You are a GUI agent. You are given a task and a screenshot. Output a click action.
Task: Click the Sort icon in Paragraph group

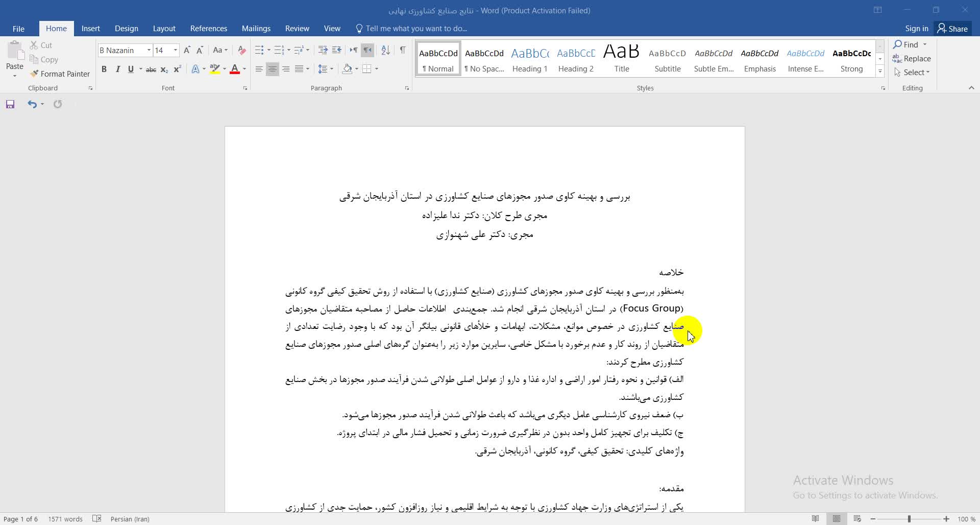(385, 50)
